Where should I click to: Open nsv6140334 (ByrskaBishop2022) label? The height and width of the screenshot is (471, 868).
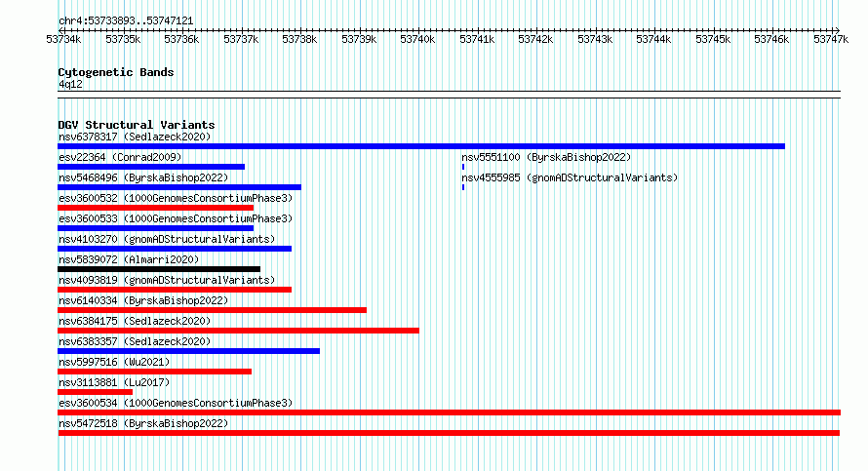tap(143, 300)
